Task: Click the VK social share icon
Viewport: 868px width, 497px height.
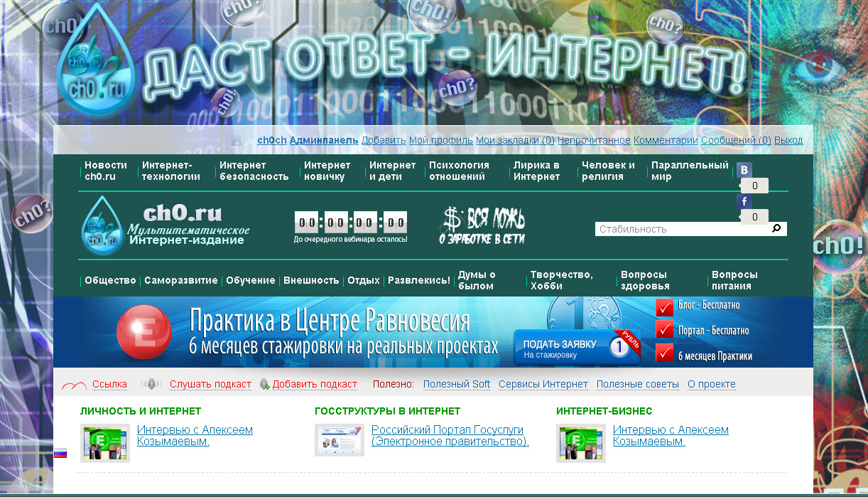Action: point(744,170)
